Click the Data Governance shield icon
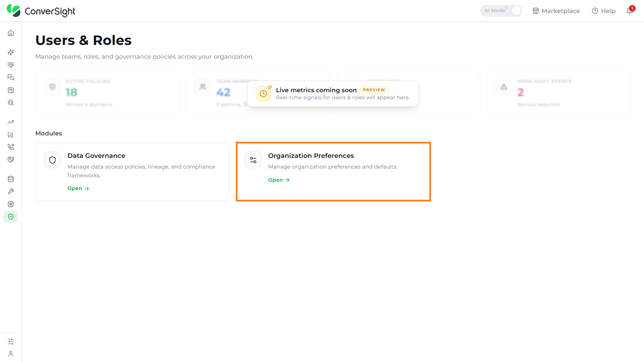 (x=52, y=160)
